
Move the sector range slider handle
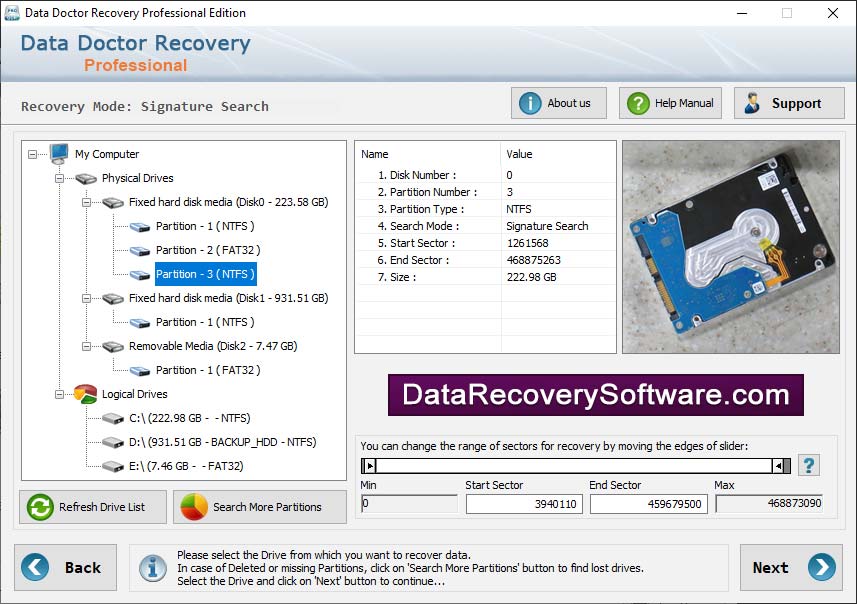[369, 465]
